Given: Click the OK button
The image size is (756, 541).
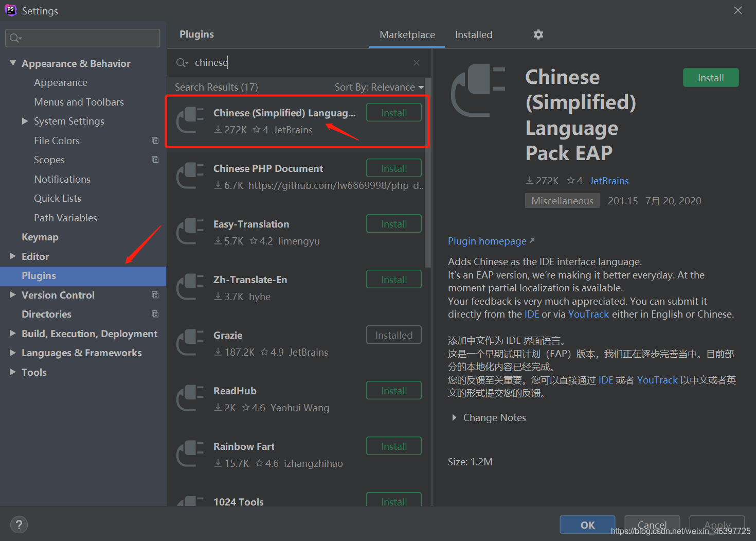Looking at the screenshot, I should coord(587,525).
